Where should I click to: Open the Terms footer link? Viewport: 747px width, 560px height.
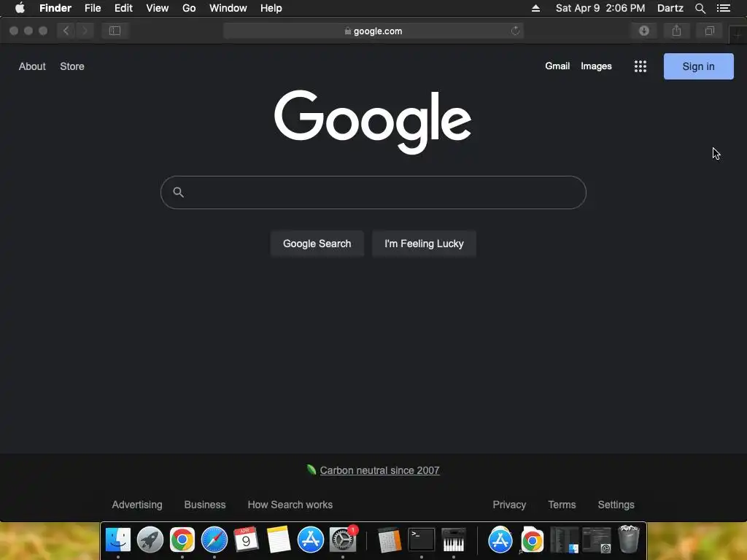pos(562,505)
